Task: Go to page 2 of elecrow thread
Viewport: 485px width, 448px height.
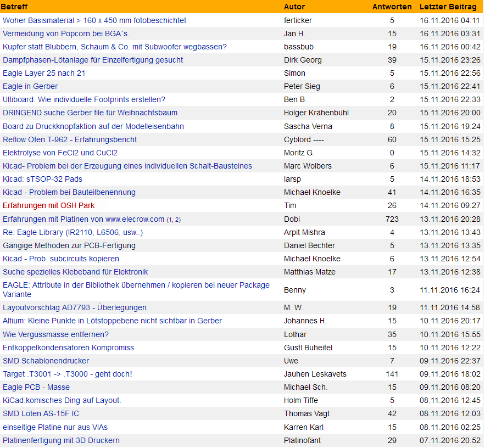Action: coord(177,220)
